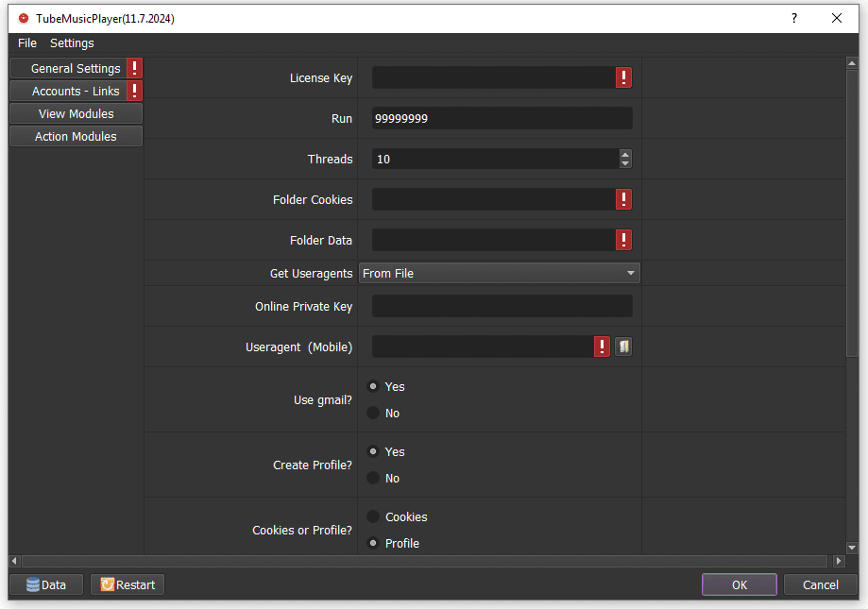Click the warning icon in Folder Cookies field
Screen dimensions: 868x609
pyautogui.click(x=623, y=199)
